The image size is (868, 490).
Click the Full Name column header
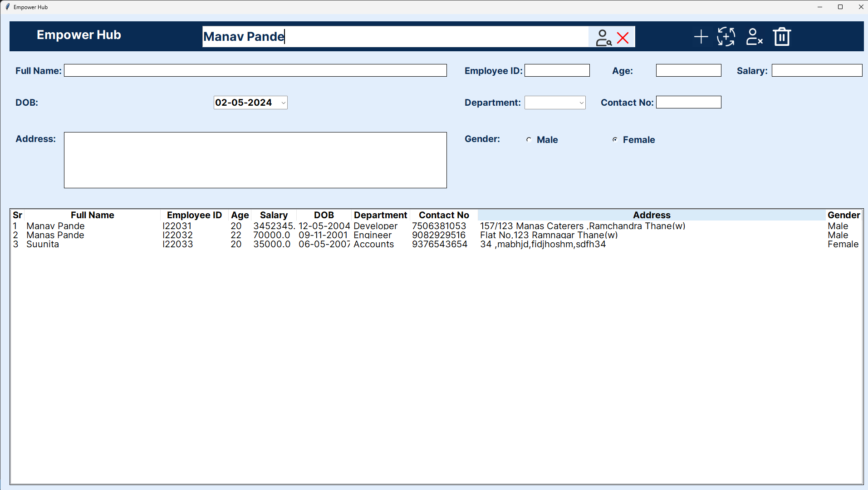click(x=93, y=215)
